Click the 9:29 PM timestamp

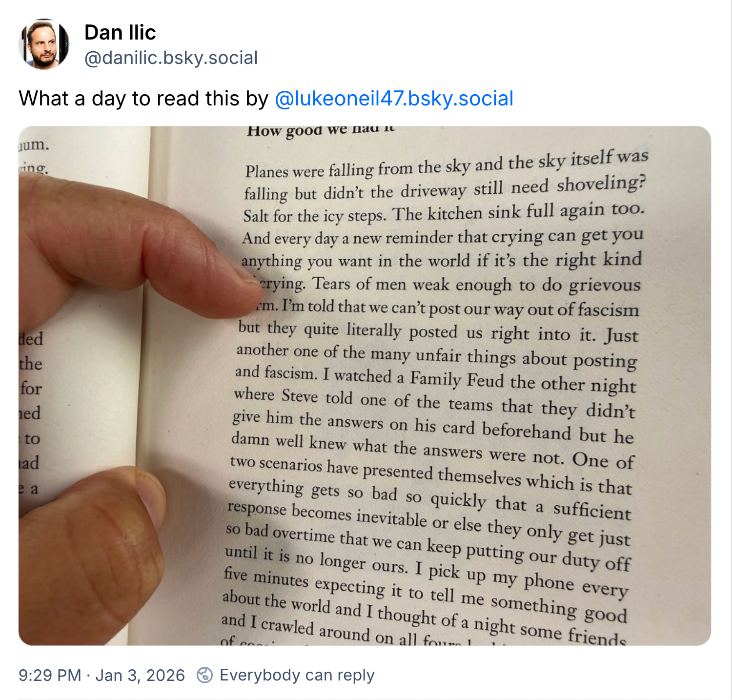click(50, 675)
